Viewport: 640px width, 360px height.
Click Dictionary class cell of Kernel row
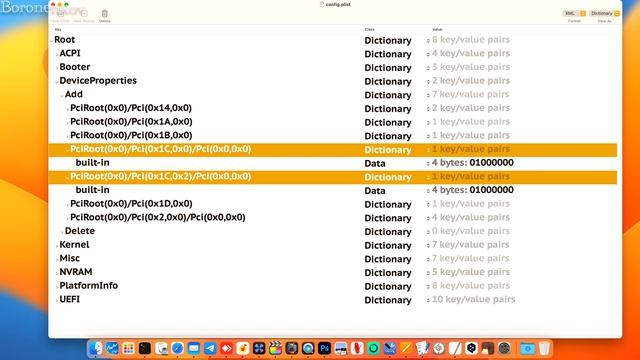point(388,245)
